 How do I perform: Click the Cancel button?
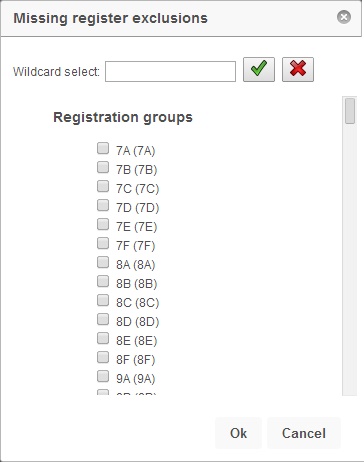(304, 433)
